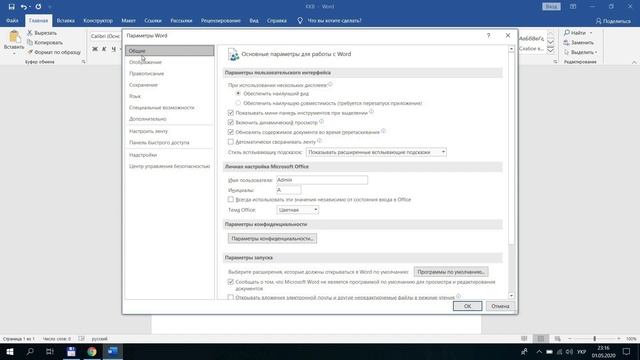
Task: Select 'Настроить ленту' in options sidebar
Action: pos(169,131)
